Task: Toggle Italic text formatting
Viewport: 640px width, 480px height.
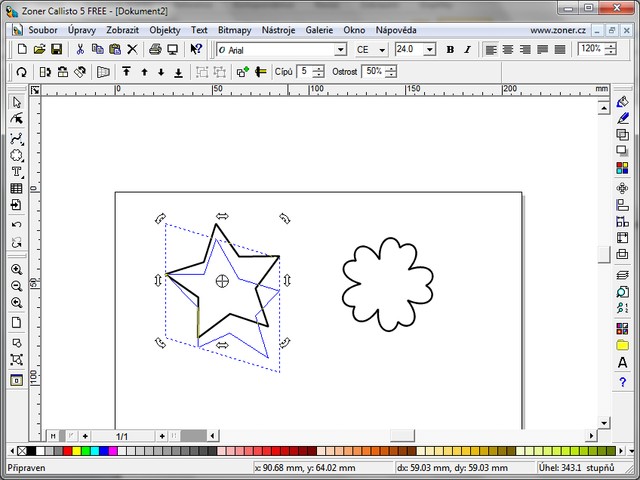Action: click(x=467, y=49)
